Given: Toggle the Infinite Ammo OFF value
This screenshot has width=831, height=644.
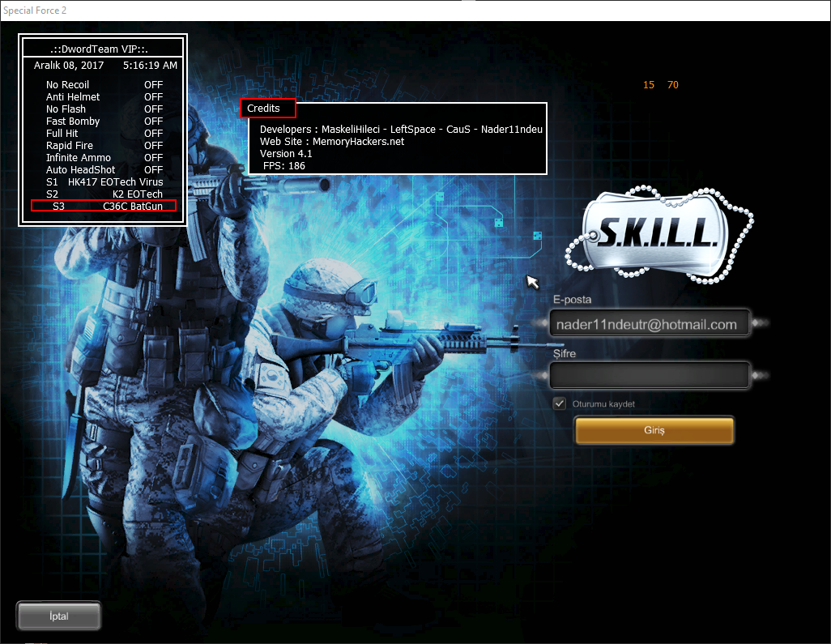Looking at the screenshot, I should [x=153, y=158].
